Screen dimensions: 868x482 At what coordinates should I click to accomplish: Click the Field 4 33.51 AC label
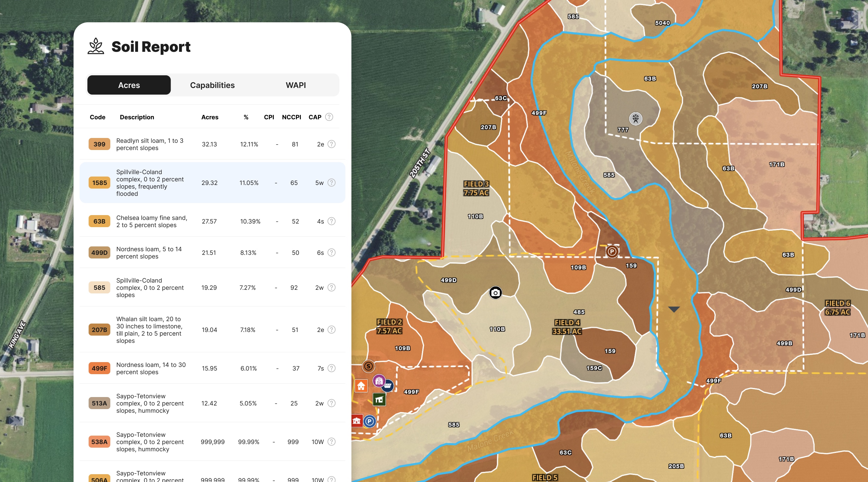pyautogui.click(x=568, y=327)
